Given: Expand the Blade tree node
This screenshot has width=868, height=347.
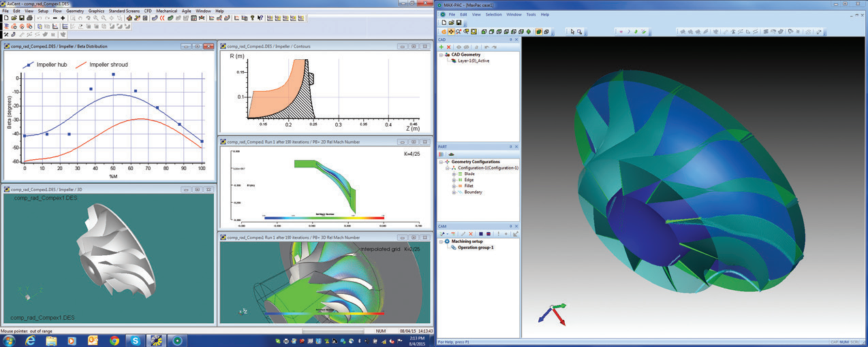Looking at the screenshot, I should pyautogui.click(x=454, y=173).
